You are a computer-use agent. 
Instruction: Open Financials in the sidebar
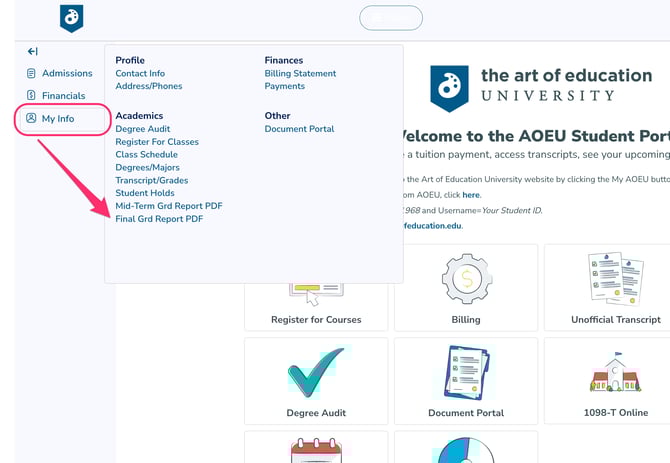[64, 95]
